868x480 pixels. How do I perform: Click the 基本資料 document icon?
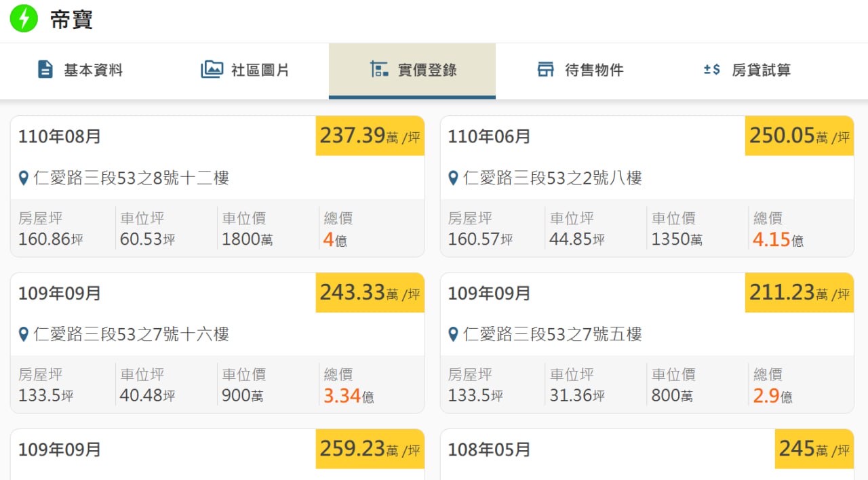45,69
